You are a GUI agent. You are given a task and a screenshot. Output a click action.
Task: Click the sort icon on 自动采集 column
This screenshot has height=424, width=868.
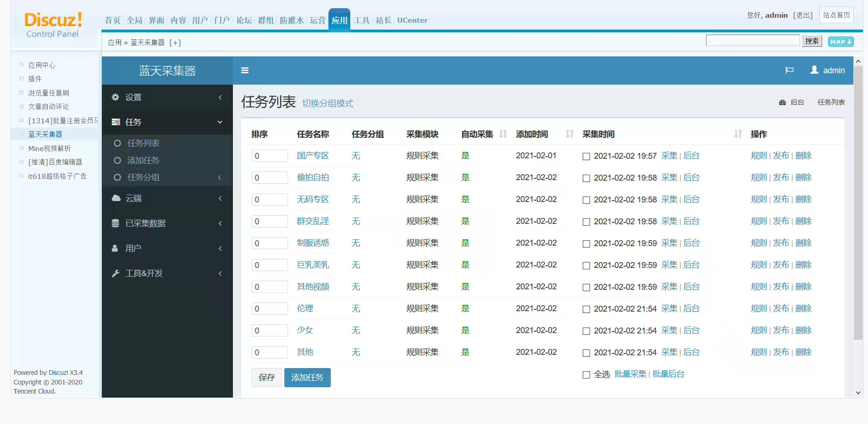point(503,134)
